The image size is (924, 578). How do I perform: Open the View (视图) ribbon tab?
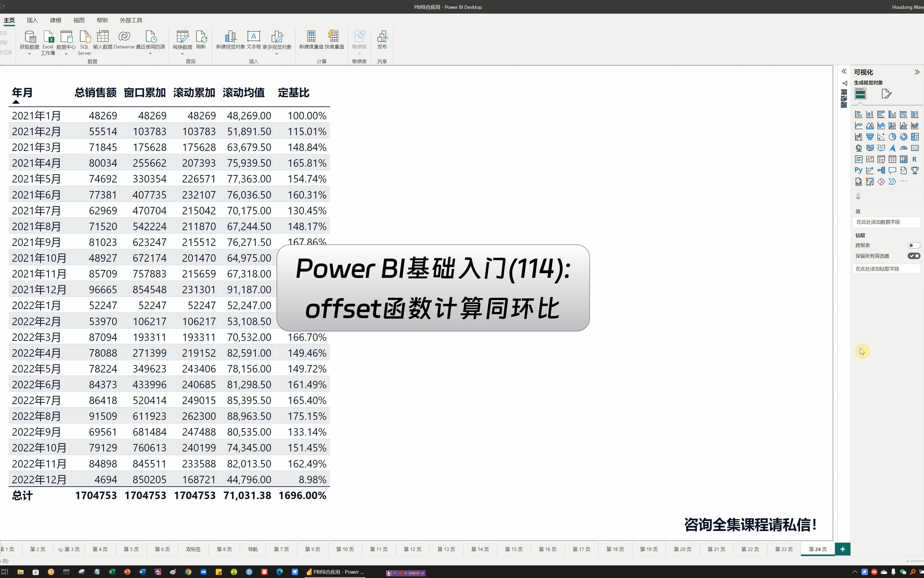pos(79,20)
